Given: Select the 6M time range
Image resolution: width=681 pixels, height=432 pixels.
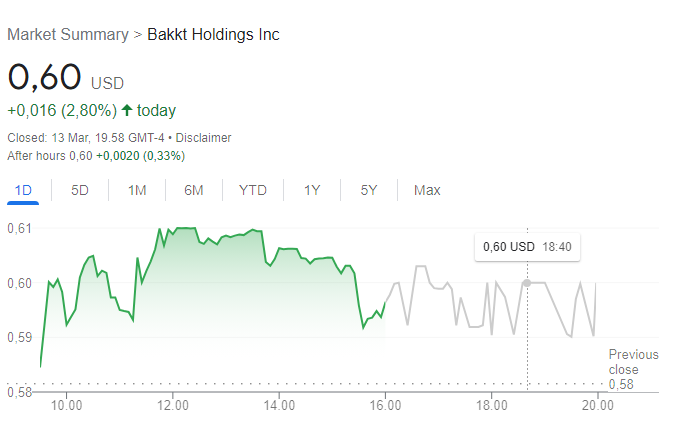Looking at the screenshot, I should coord(194,190).
